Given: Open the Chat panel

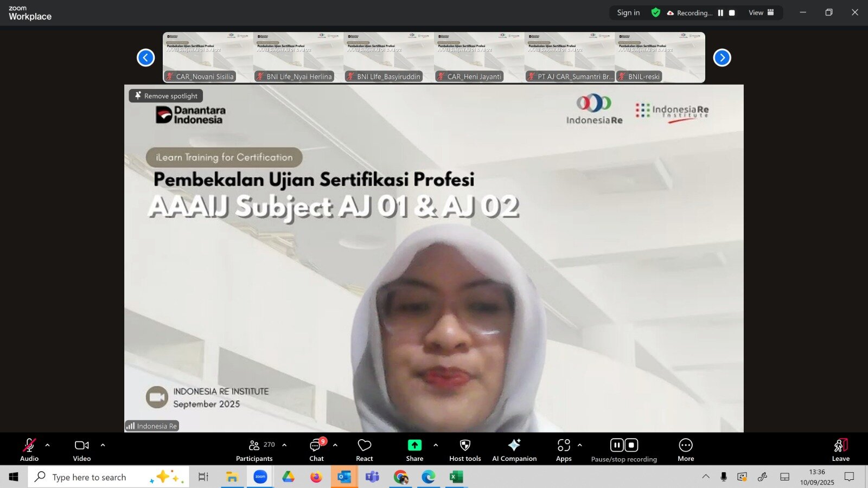Looking at the screenshot, I should (x=316, y=450).
